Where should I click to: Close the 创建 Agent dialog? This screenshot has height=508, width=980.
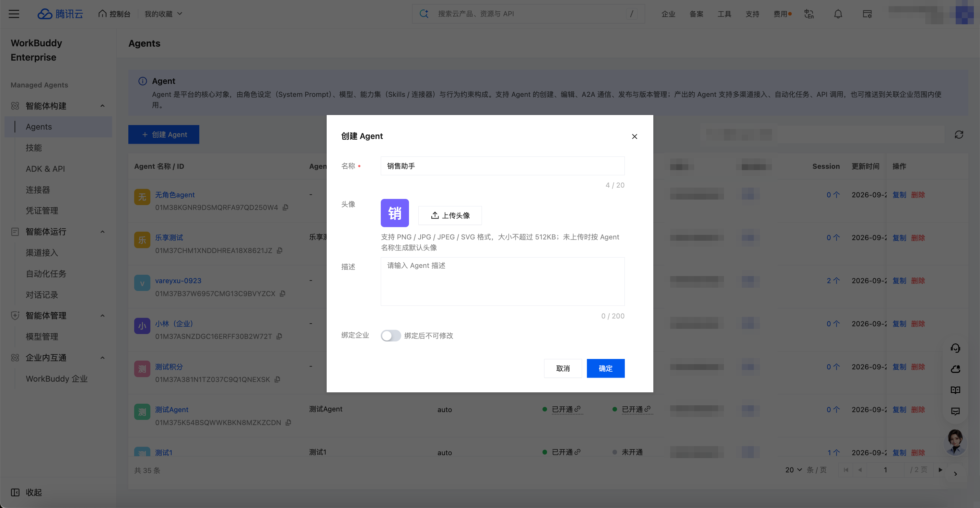[x=635, y=136]
